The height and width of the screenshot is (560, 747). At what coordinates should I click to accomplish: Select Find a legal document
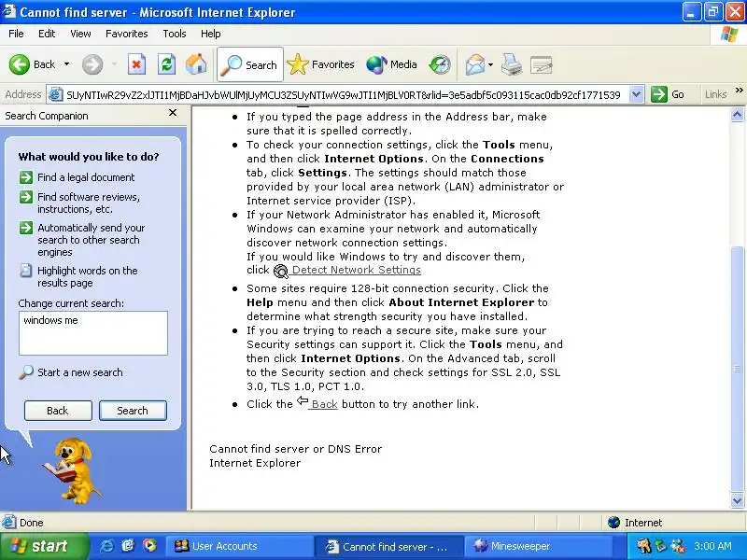[78, 177]
